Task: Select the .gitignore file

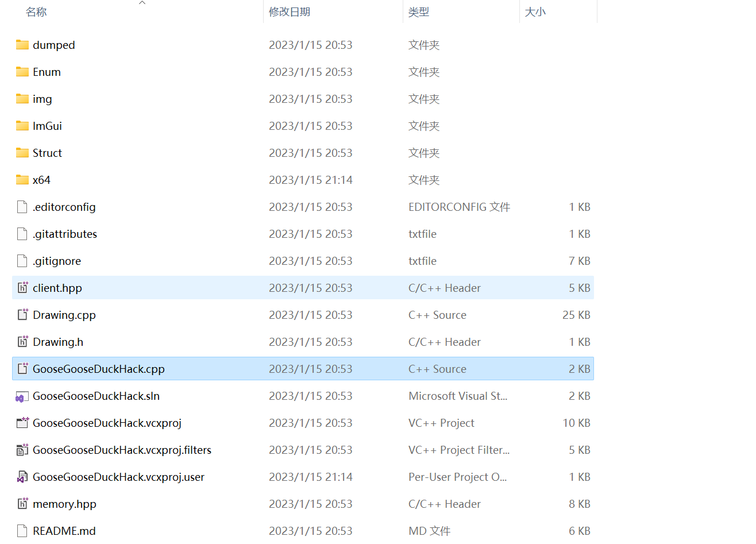Action: point(60,261)
